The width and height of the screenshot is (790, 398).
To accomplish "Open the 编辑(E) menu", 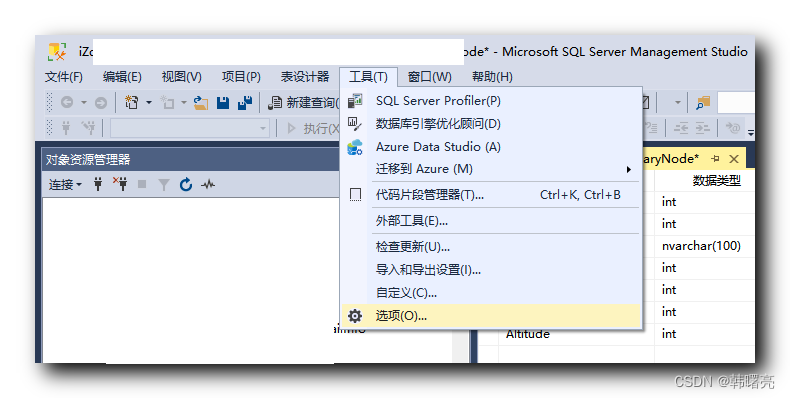I will click(122, 77).
